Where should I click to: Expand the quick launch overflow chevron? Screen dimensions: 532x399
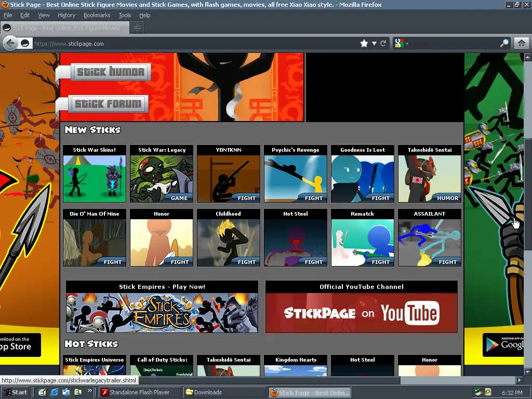[89, 391]
